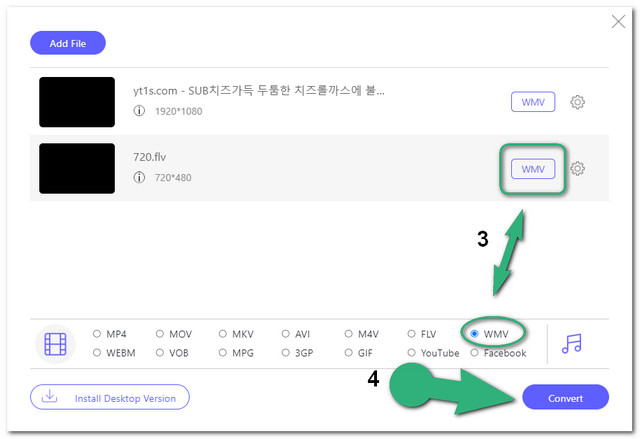
Task: Open the WMV format selector for 720.flv
Action: [x=533, y=169]
